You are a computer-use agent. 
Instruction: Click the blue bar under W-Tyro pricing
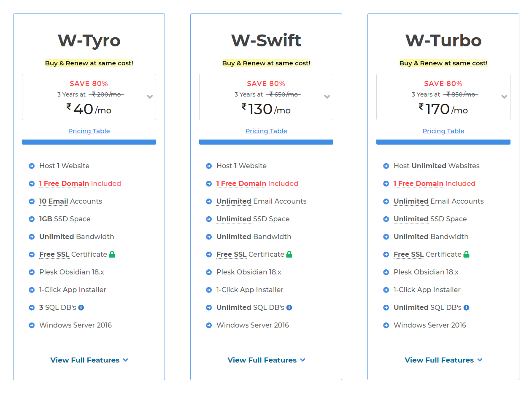pyautogui.click(x=89, y=142)
